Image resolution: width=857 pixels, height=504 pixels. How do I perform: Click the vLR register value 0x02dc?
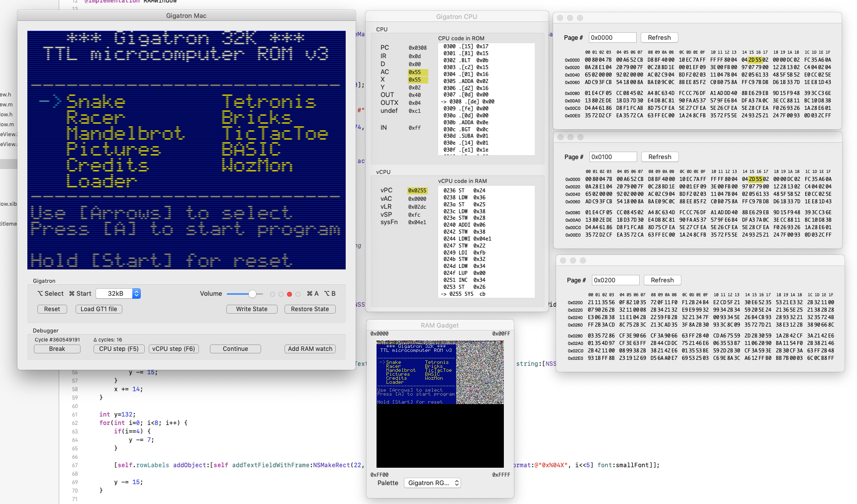[417, 207]
